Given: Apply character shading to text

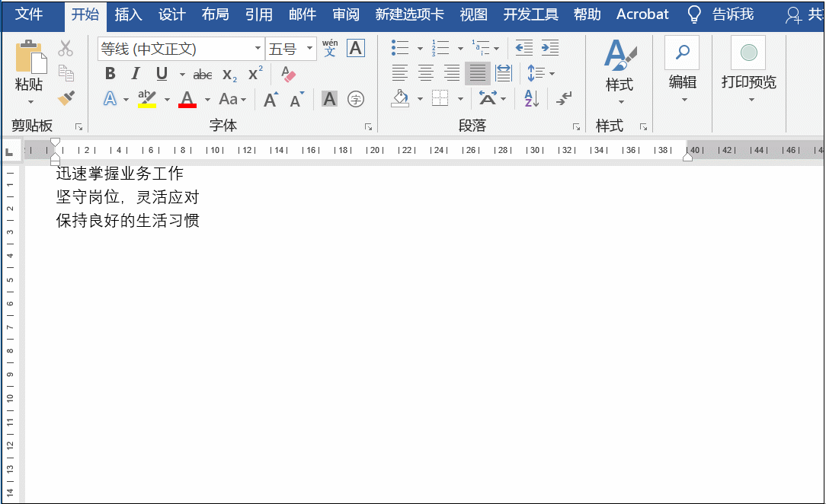Looking at the screenshot, I should 329,99.
